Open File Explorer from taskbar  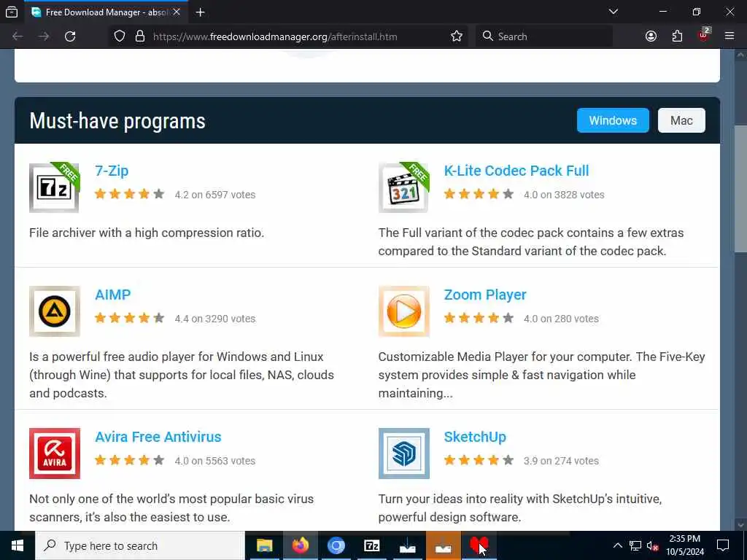point(264,545)
